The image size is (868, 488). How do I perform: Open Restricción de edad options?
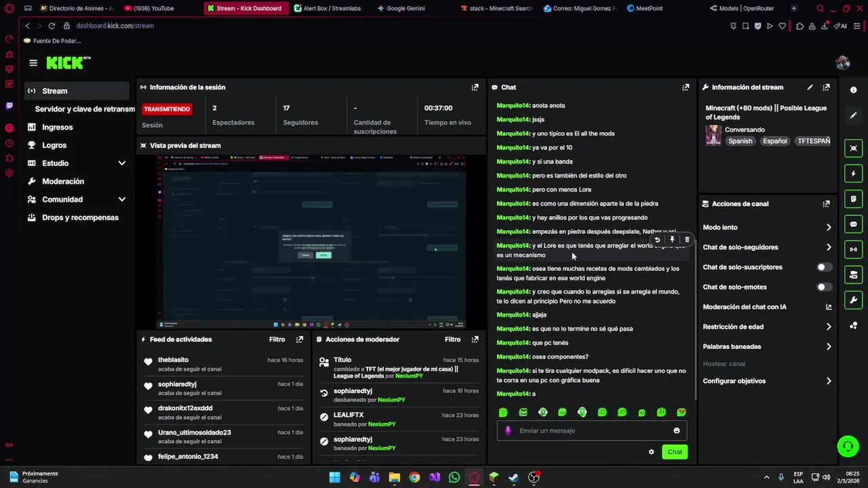coord(766,327)
